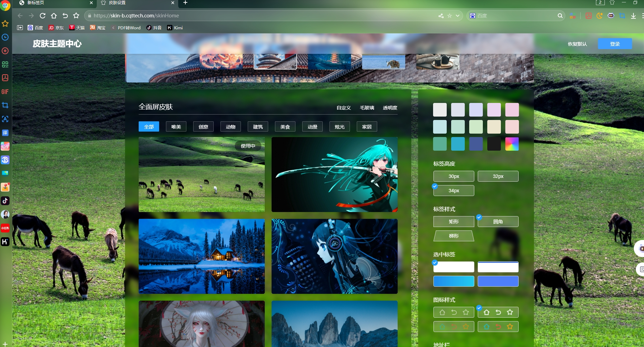Click the 恢复默认 restore default link
644x347 pixels.
pyautogui.click(x=577, y=44)
